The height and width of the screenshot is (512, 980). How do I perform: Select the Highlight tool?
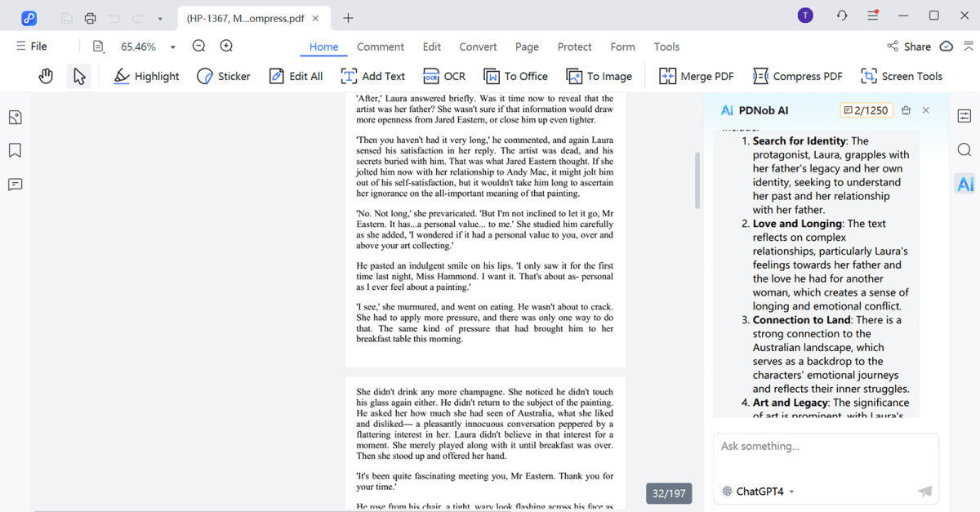pos(145,76)
